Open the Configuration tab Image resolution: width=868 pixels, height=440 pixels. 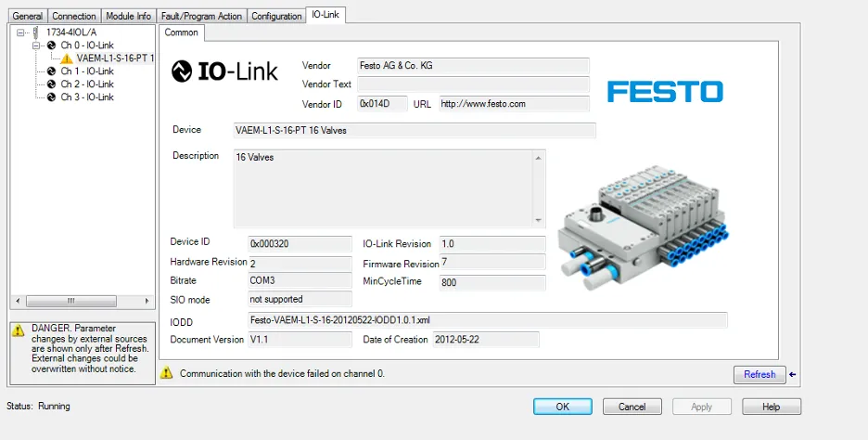[276, 16]
